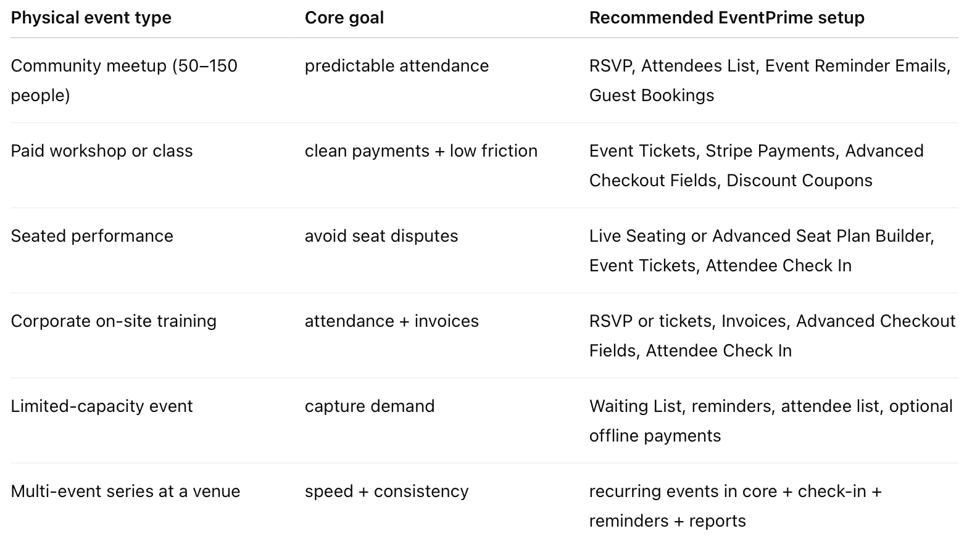Click the "Recommended EventPrime setup" column header
The height and width of the screenshot is (555, 980).
tap(726, 18)
